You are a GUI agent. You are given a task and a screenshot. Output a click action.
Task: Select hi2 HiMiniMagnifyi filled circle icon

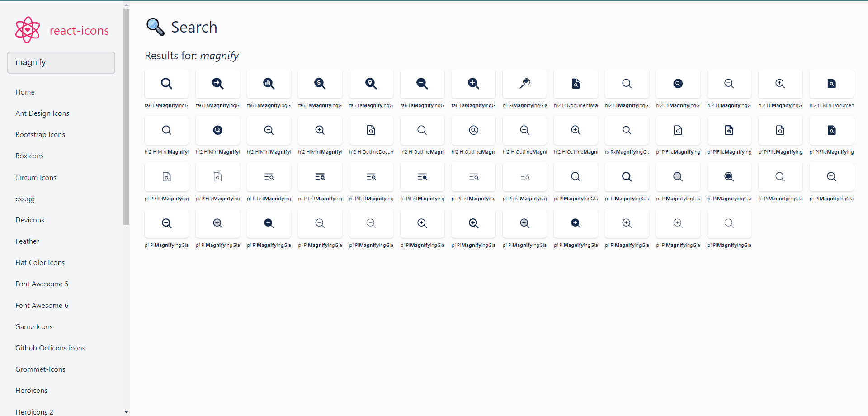[x=217, y=130]
